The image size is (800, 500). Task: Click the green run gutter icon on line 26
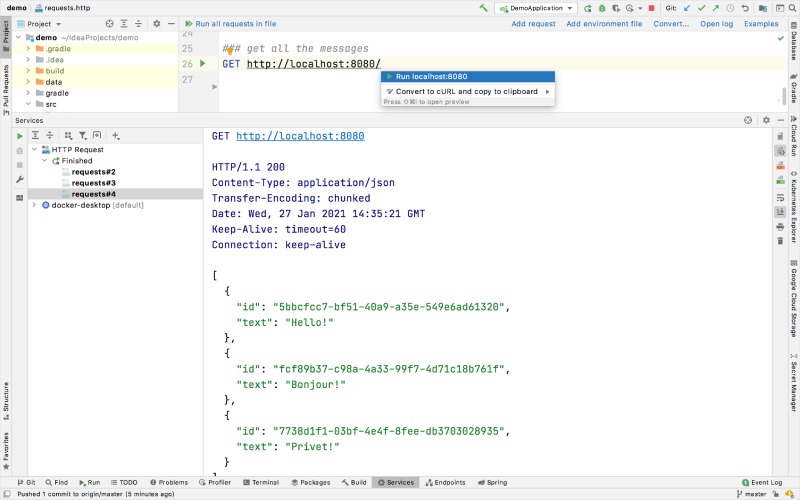[x=203, y=63]
